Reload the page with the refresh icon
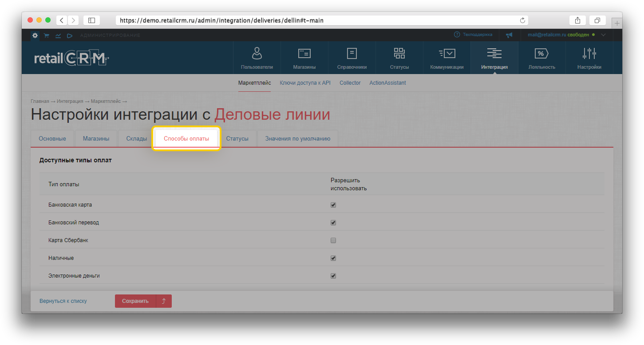Screen dimensions: 644x345 point(522,20)
